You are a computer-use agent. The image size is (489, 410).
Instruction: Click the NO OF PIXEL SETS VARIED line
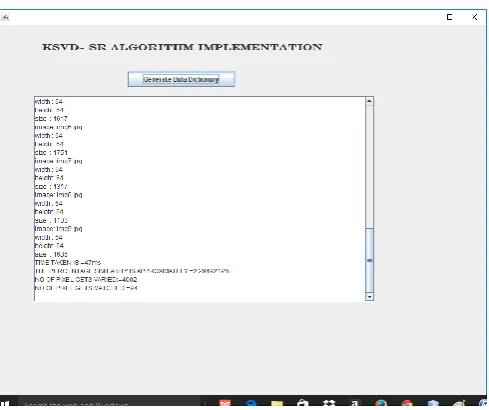click(86, 279)
